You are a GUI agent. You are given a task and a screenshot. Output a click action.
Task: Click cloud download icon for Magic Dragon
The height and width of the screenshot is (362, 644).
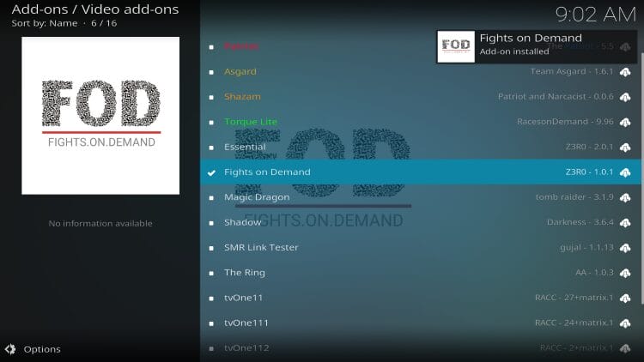click(x=625, y=198)
